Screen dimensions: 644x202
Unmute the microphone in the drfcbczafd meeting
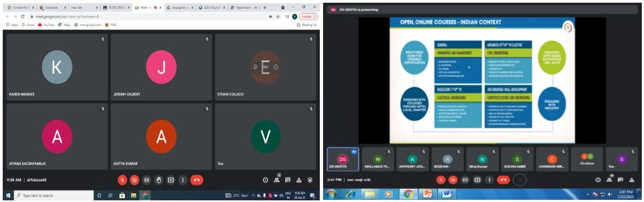click(122, 180)
